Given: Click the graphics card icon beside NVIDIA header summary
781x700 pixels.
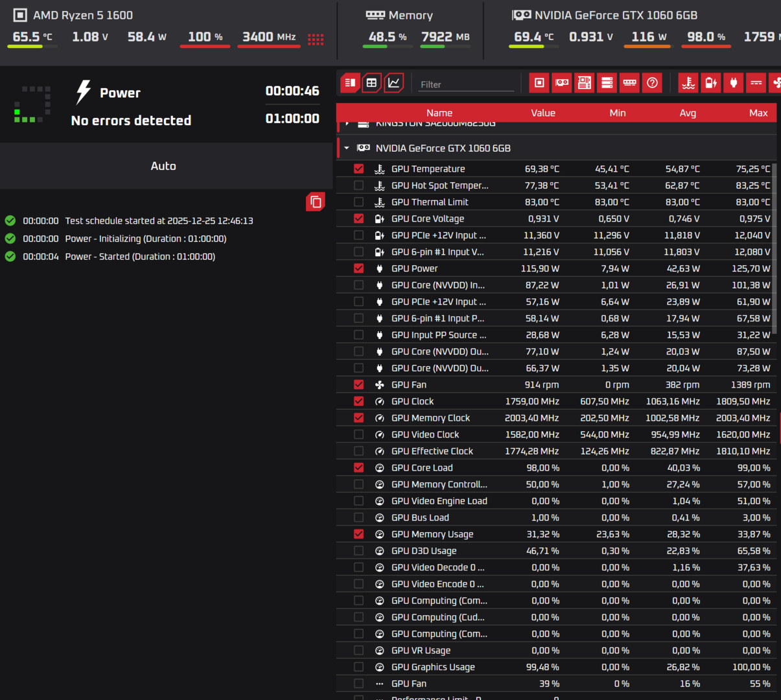Looking at the screenshot, I should point(522,15).
